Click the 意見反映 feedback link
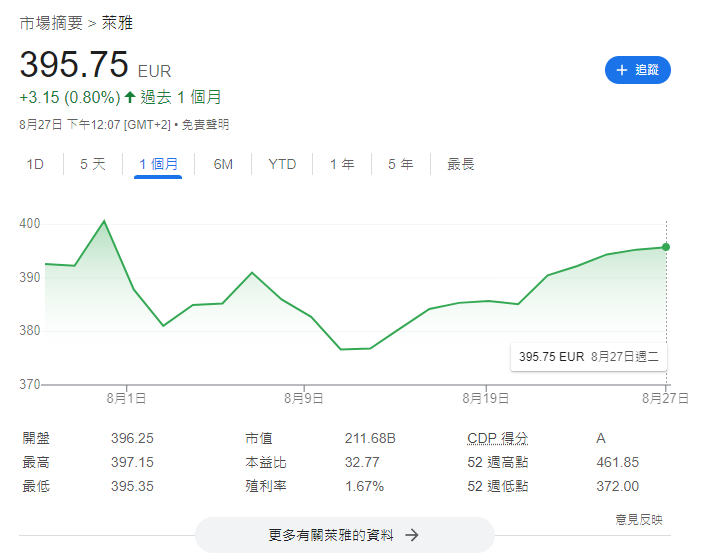712x557 pixels. click(638, 519)
